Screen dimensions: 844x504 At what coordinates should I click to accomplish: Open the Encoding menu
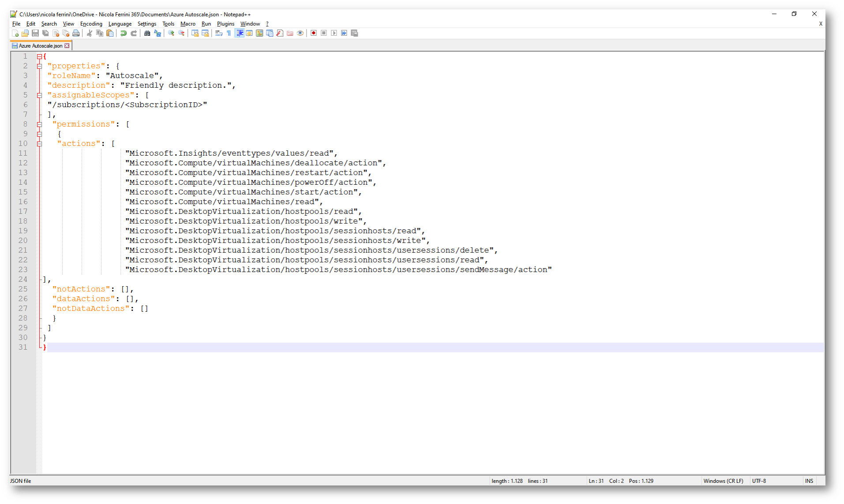(x=91, y=24)
